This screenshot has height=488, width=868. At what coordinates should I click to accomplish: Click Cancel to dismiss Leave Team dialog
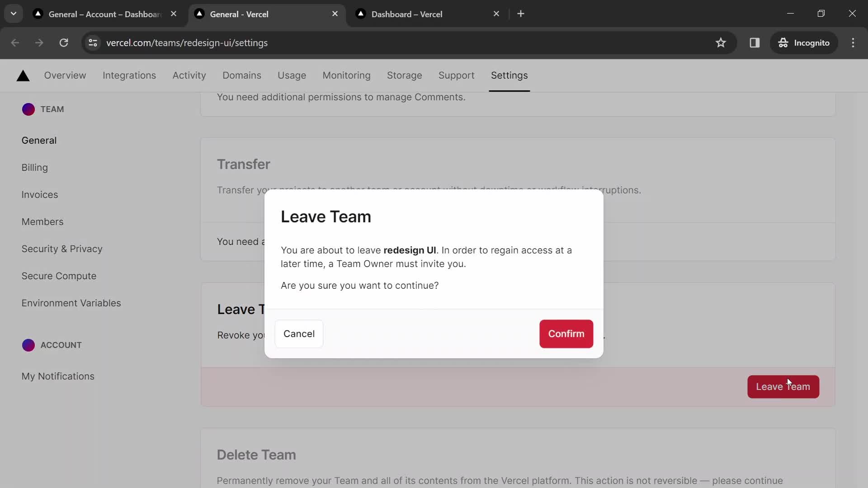299,333
